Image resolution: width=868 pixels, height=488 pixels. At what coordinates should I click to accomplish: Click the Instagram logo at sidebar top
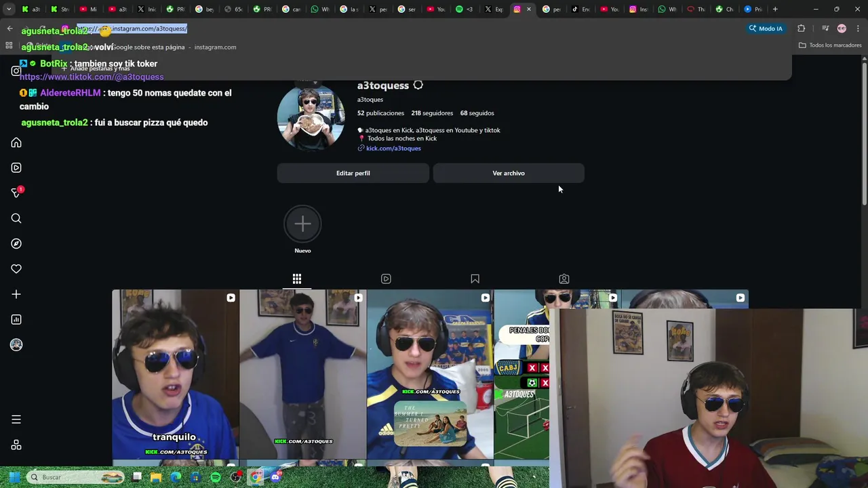click(16, 70)
